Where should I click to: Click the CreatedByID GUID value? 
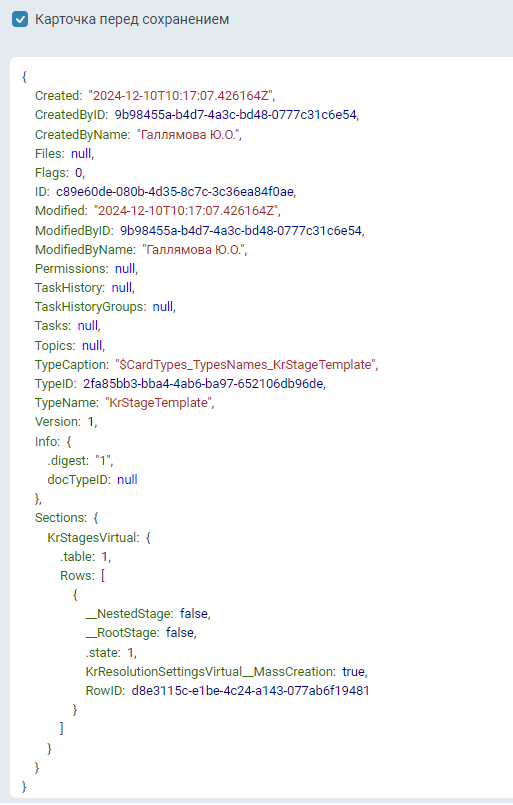tap(235, 115)
